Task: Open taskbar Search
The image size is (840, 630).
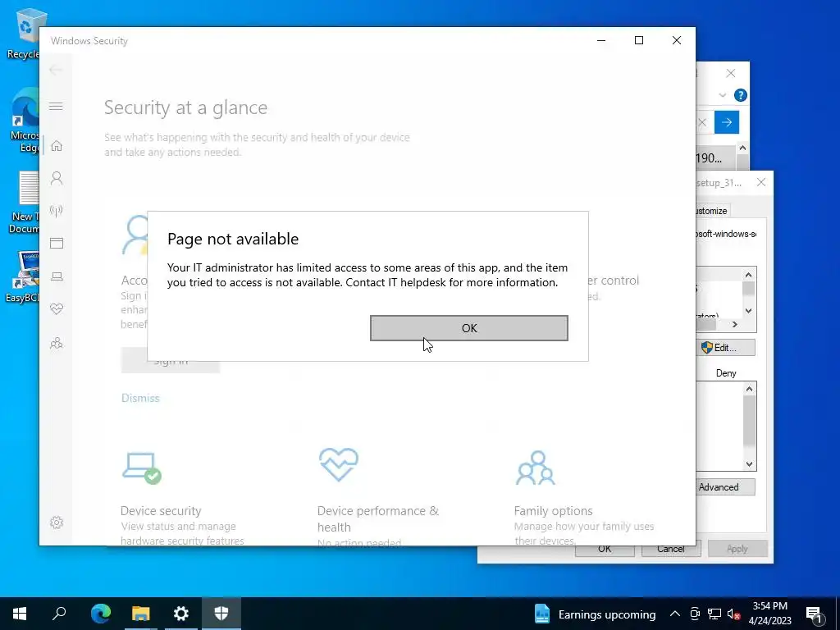Action: (x=59, y=614)
